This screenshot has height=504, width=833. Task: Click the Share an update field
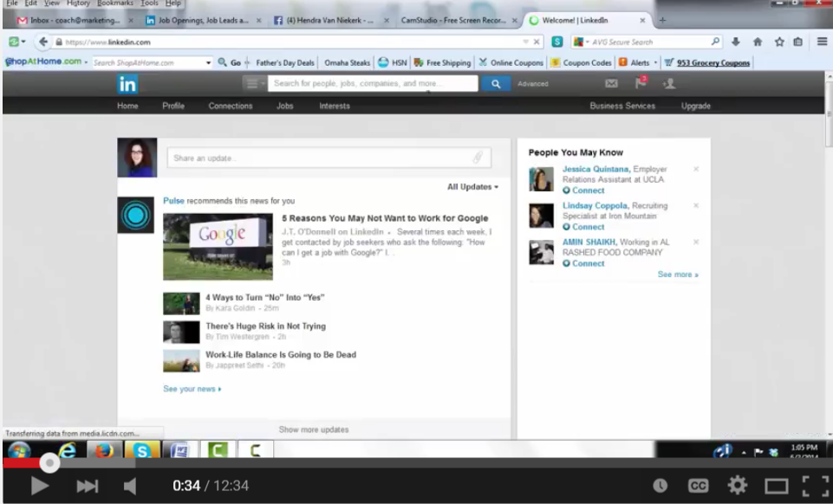(x=329, y=158)
